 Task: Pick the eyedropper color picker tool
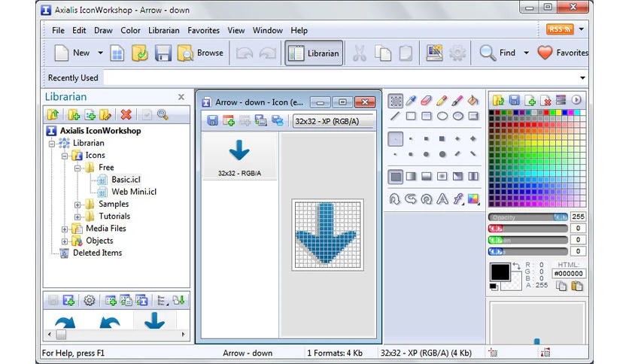pos(411,101)
